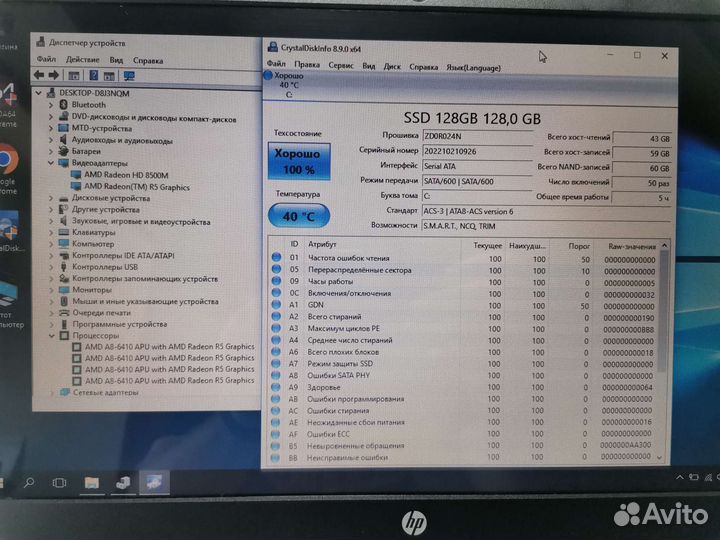
Task: Select the AMD Radeon HD 8500M adapter
Action: pyautogui.click(x=126, y=175)
